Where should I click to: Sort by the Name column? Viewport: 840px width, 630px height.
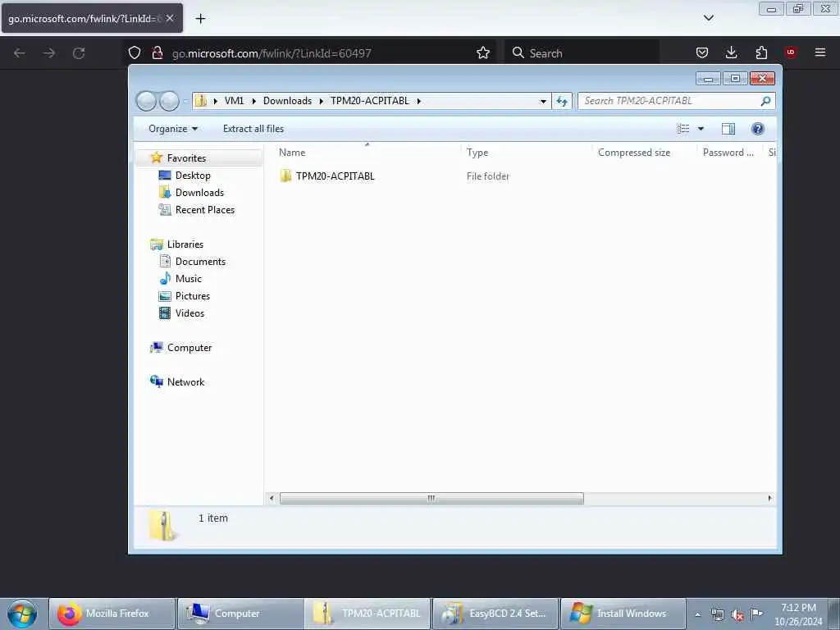tap(292, 153)
